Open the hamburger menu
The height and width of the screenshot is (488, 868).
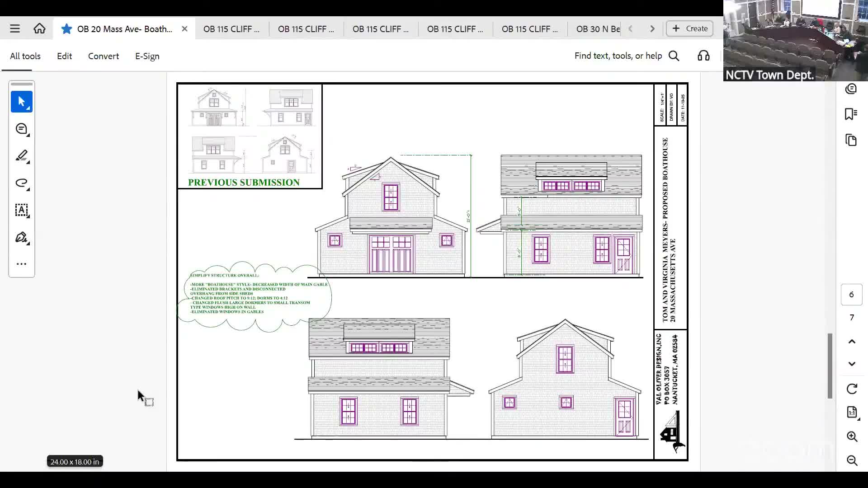pos(15,28)
